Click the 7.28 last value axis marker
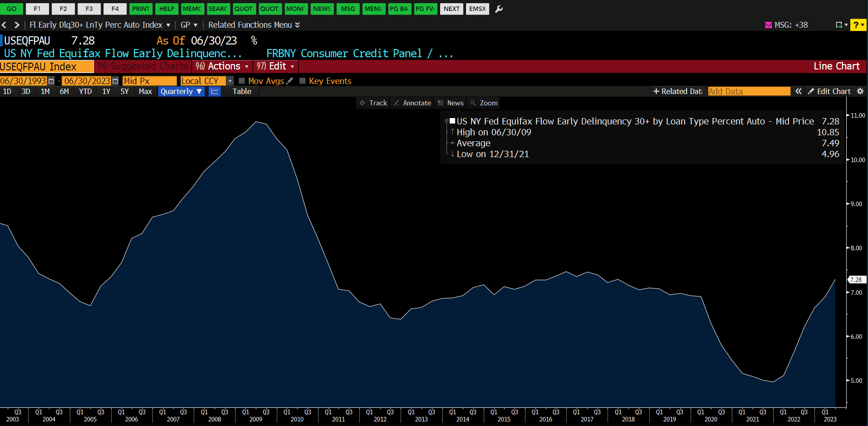868x426 pixels. click(857, 280)
